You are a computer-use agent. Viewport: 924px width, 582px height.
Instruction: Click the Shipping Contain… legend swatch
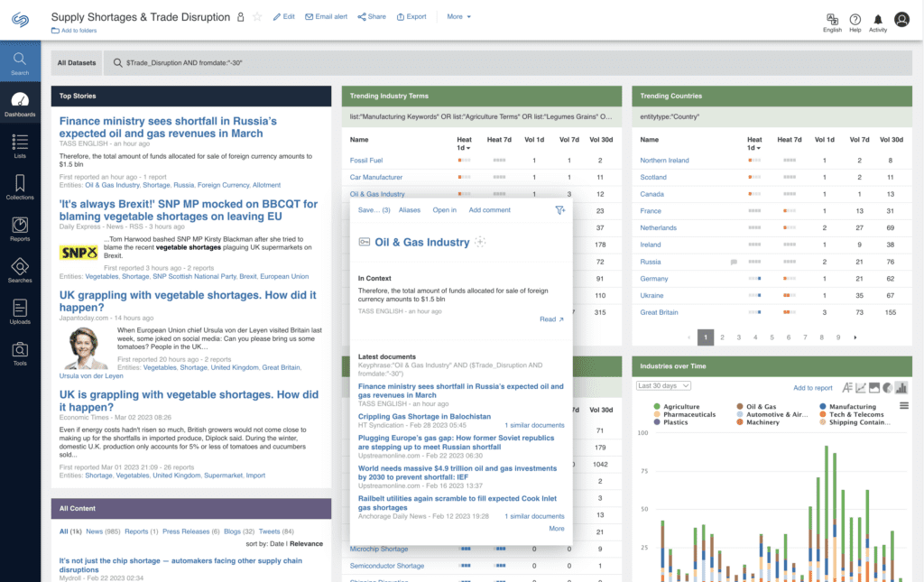823,422
